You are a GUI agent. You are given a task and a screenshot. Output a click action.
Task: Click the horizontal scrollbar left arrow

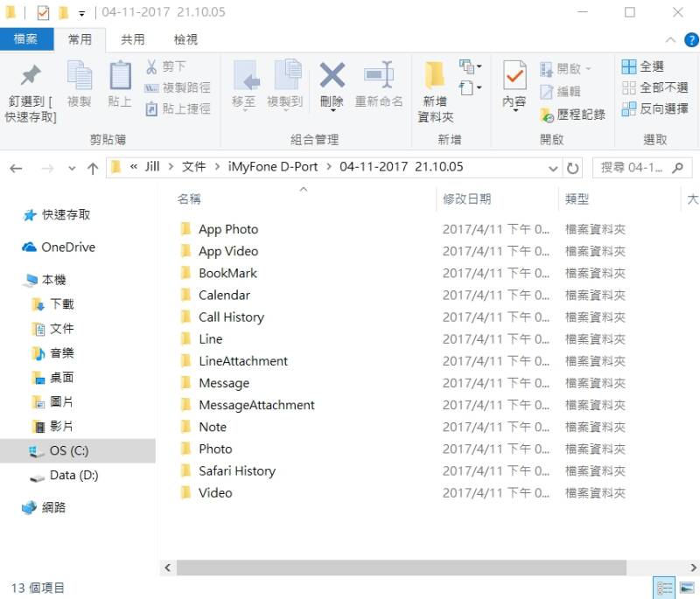tap(168, 568)
